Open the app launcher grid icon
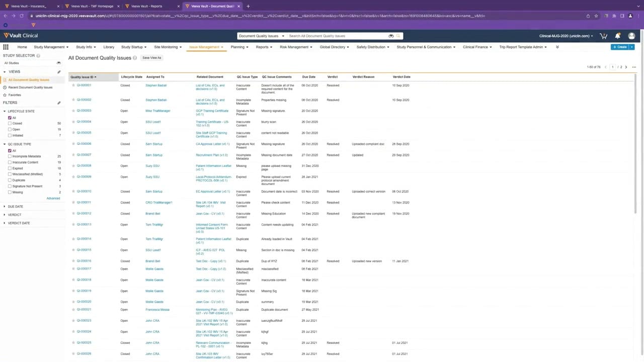644x362 pixels. pos(6,47)
